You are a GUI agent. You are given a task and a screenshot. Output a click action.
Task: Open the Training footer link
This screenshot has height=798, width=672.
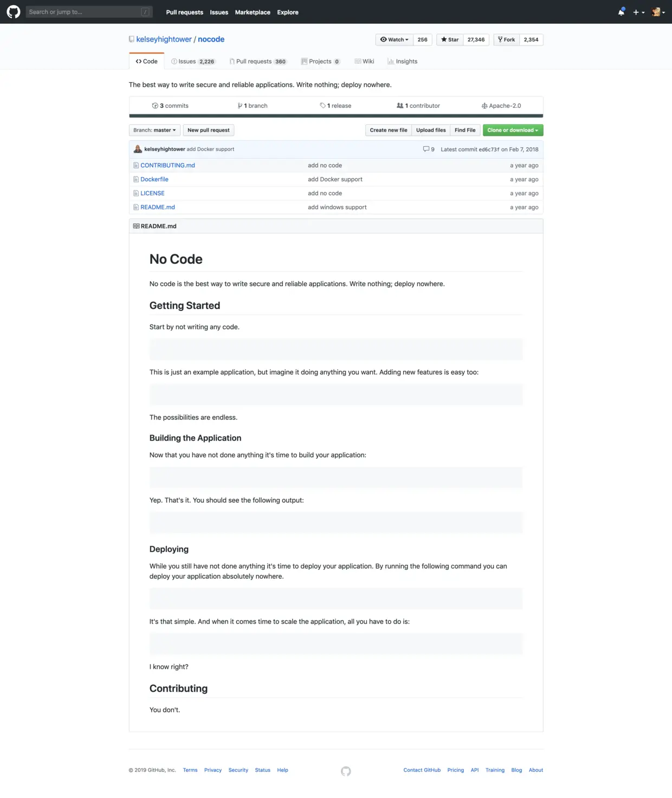495,770
